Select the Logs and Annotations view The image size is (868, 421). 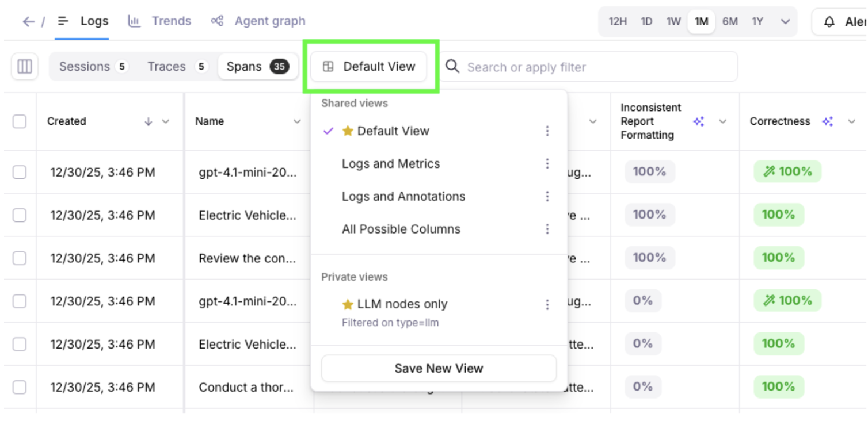[403, 197]
